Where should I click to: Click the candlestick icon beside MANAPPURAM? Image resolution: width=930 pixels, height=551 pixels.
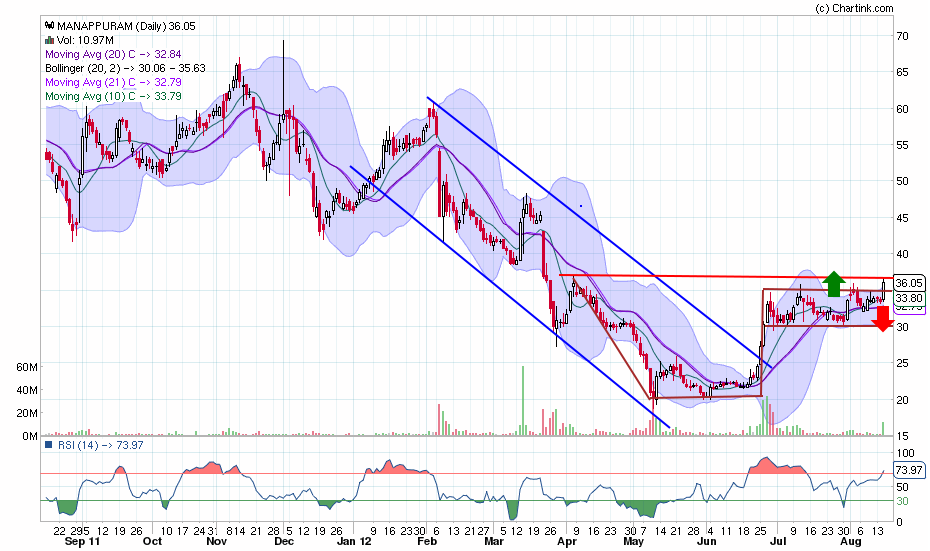[49, 26]
